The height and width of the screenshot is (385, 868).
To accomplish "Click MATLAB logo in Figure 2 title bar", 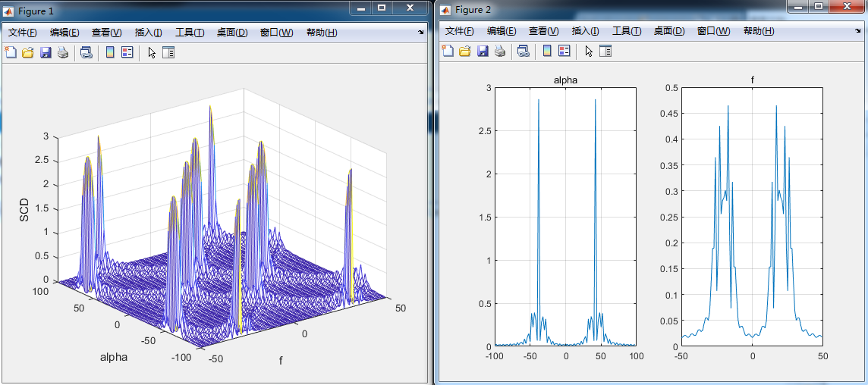I will tap(446, 9).
